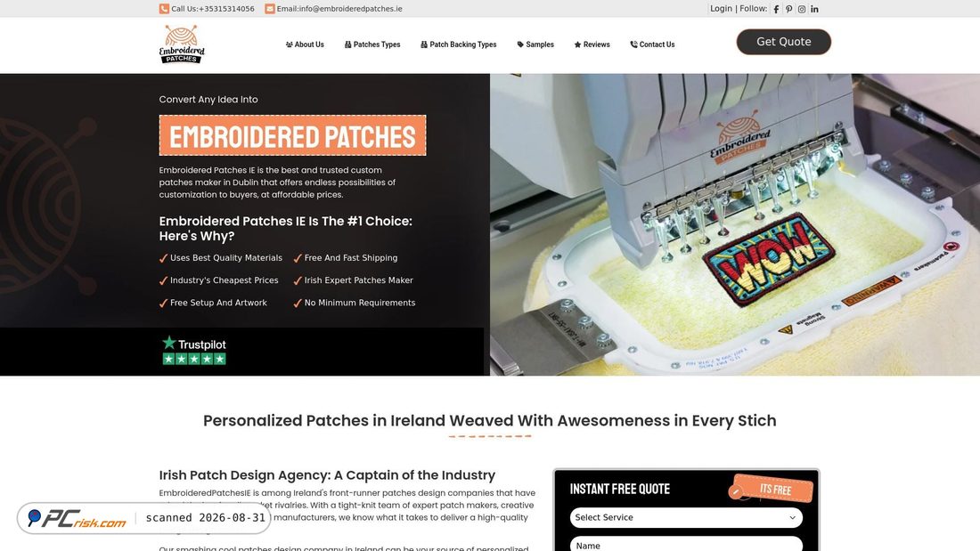Click 'Convert Any Idea Into' text
Viewport: 980px width, 551px height.
point(208,100)
